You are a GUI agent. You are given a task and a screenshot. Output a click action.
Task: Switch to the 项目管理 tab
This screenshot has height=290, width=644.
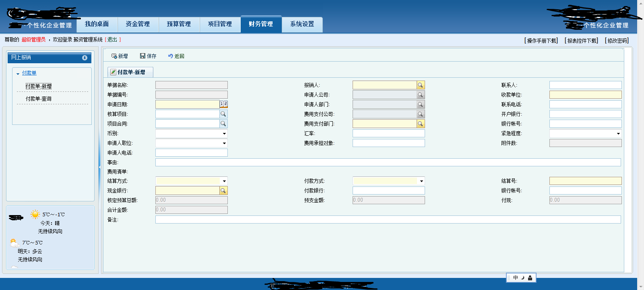[x=220, y=24]
